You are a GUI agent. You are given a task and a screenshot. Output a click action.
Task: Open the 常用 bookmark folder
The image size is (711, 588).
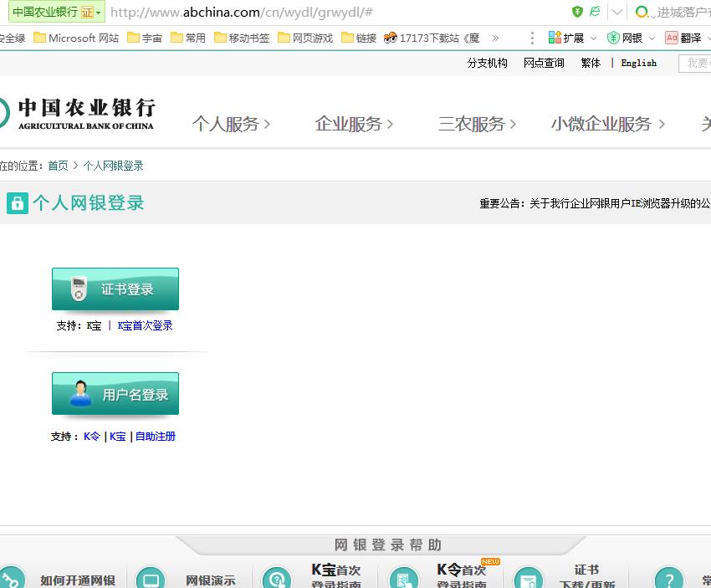tap(188, 38)
